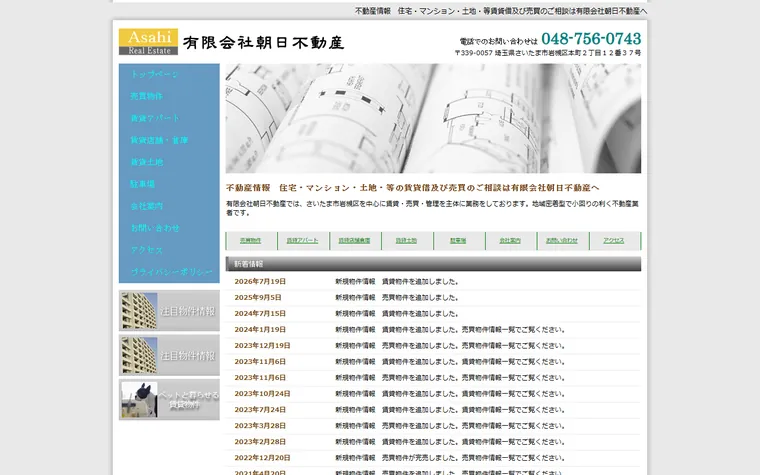Open 駐車場 in the blue sidebar
This screenshot has width=760, height=475.
(x=142, y=184)
